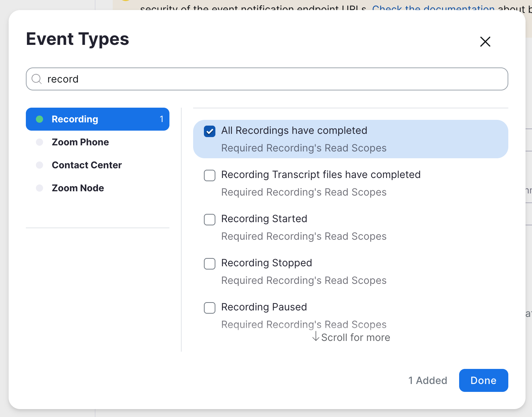Image resolution: width=532 pixels, height=417 pixels.
Task: Select the Recording Paused checkbox
Action: pos(210,308)
